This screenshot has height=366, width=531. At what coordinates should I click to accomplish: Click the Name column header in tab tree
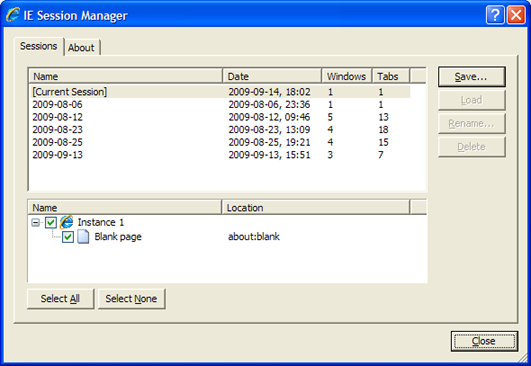click(125, 208)
